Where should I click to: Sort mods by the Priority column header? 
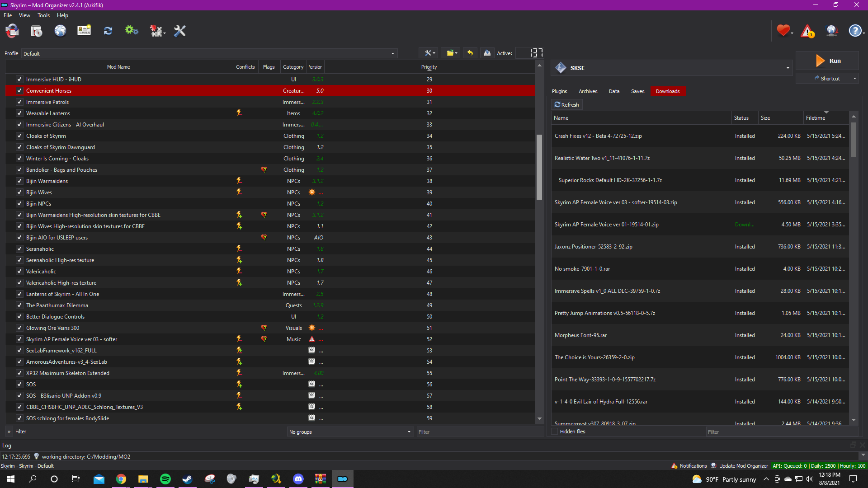click(429, 67)
